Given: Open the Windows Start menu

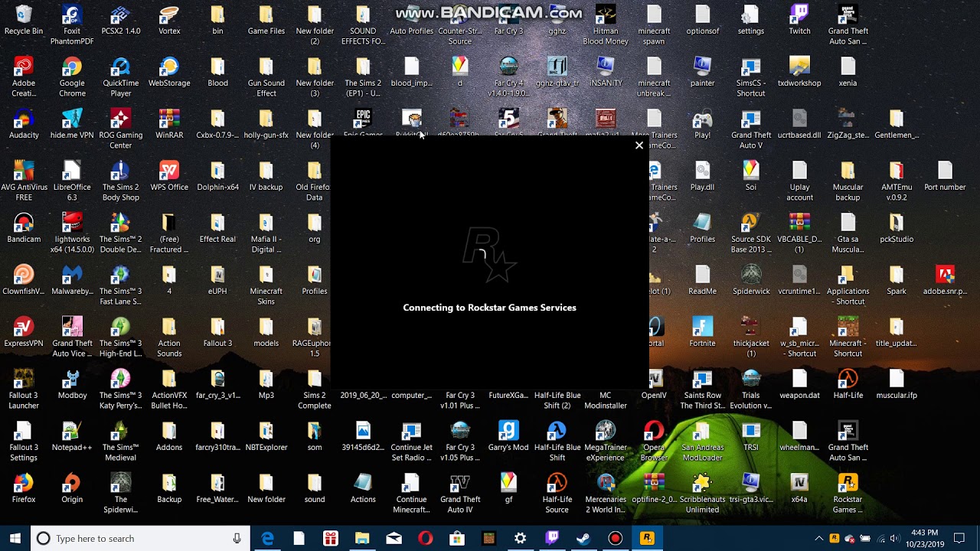Looking at the screenshot, I should (15, 538).
